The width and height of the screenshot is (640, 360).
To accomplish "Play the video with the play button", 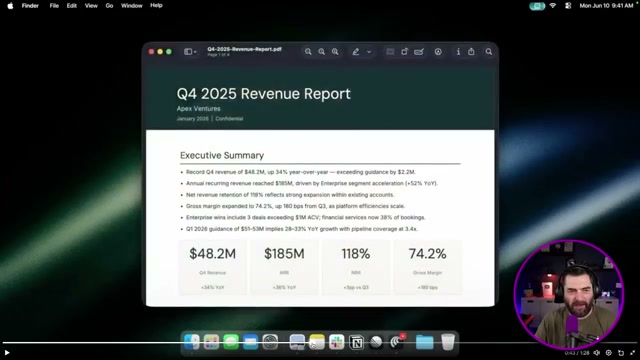I will [x=7, y=353].
